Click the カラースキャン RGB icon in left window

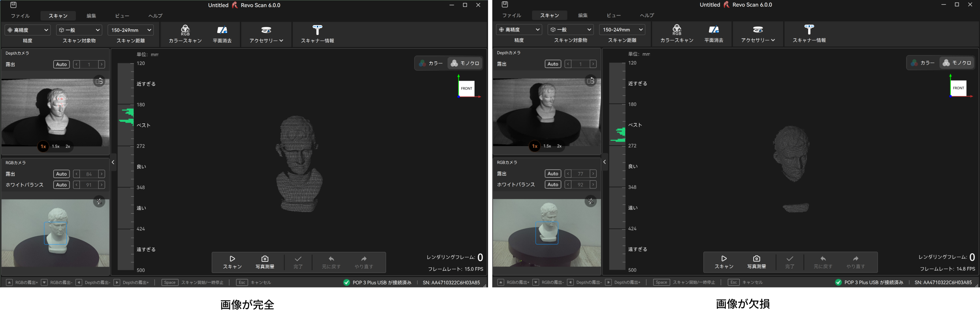[x=185, y=30]
